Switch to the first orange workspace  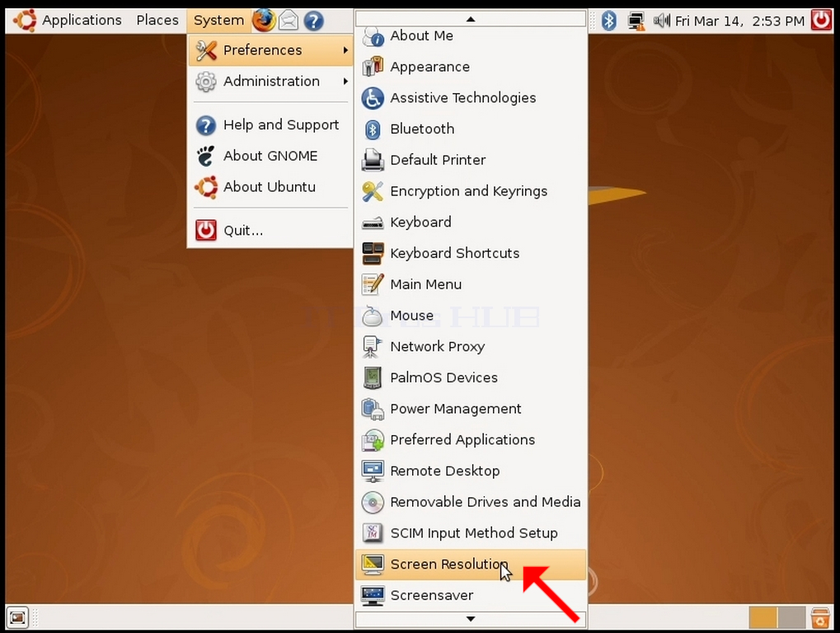tap(763, 618)
